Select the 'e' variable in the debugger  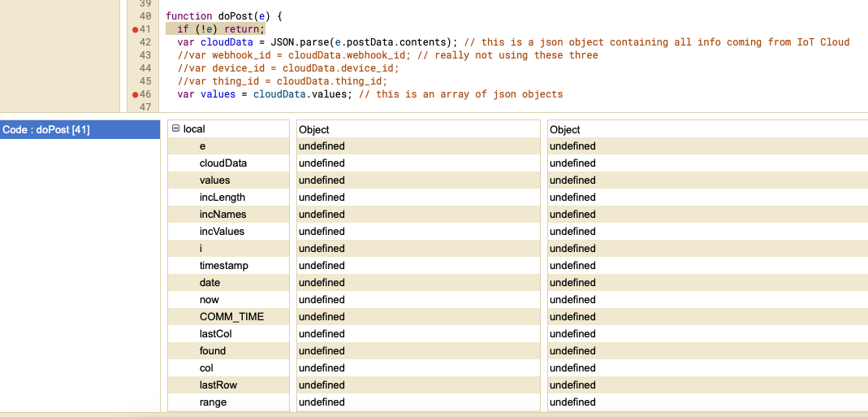coord(203,146)
